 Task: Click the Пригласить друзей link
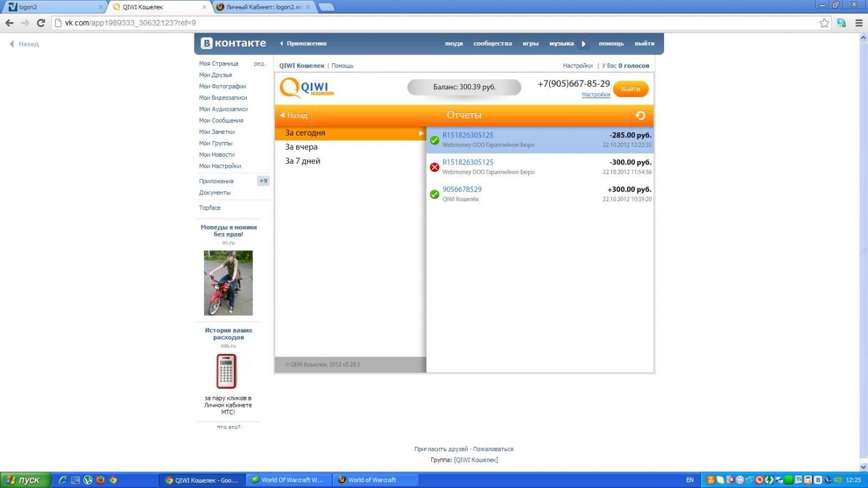(x=441, y=449)
